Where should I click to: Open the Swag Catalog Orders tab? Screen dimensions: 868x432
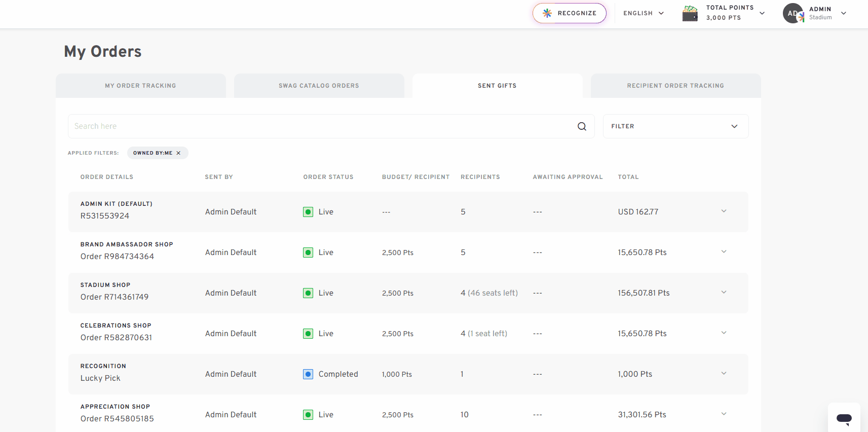click(x=319, y=86)
